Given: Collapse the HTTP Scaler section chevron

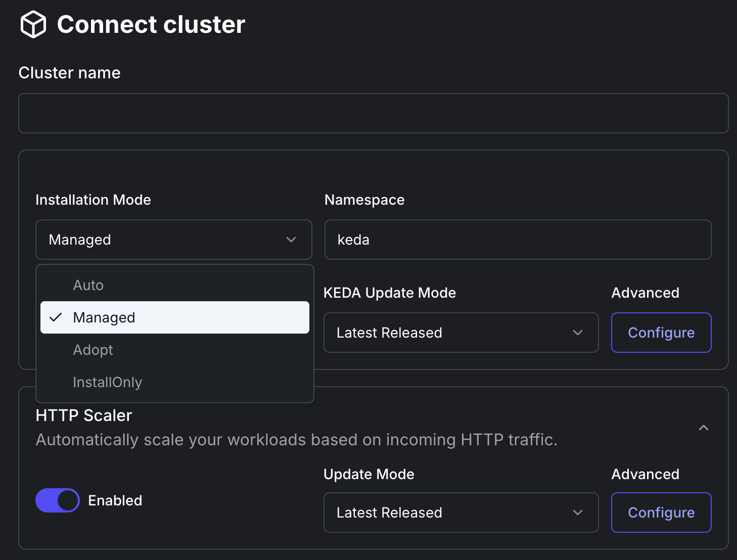Looking at the screenshot, I should (x=704, y=428).
